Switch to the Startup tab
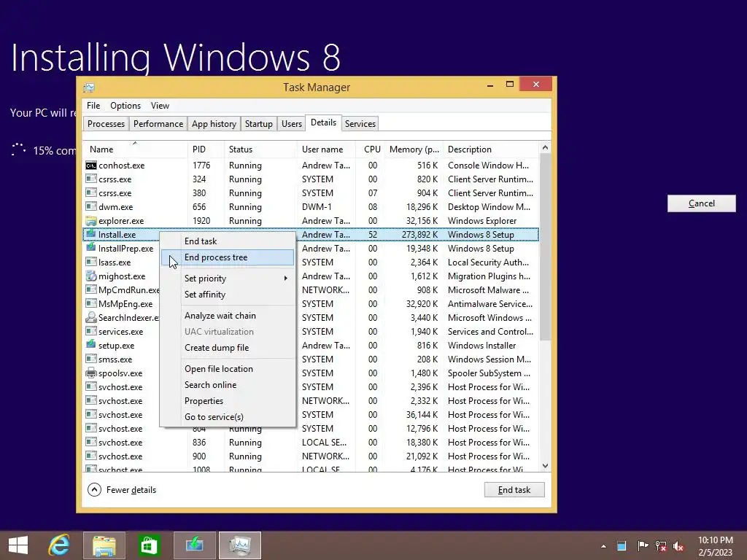This screenshot has width=747, height=560. point(259,124)
